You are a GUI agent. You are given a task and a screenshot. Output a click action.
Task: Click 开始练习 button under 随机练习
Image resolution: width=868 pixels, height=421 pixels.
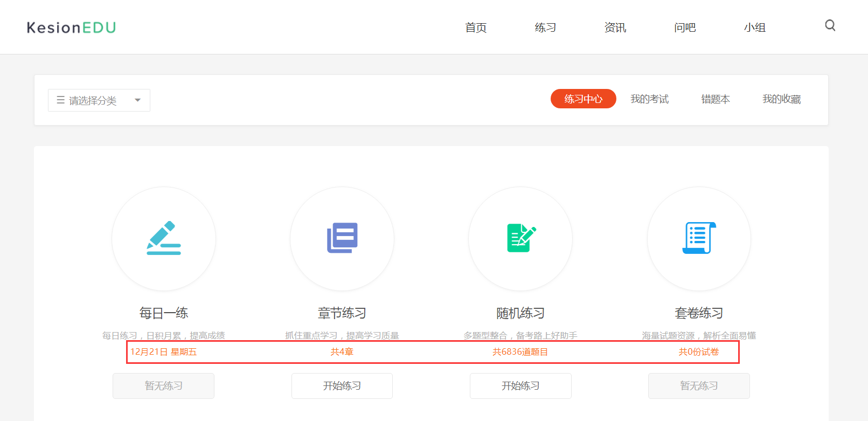(520, 386)
